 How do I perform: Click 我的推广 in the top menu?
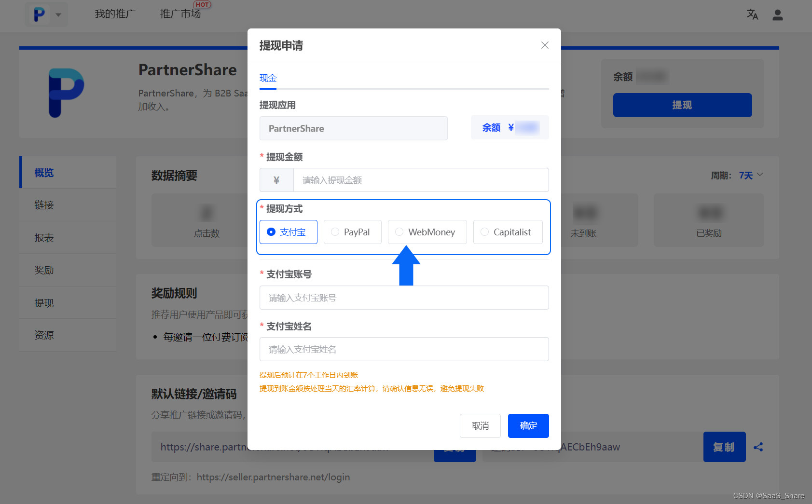tap(115, 14)
